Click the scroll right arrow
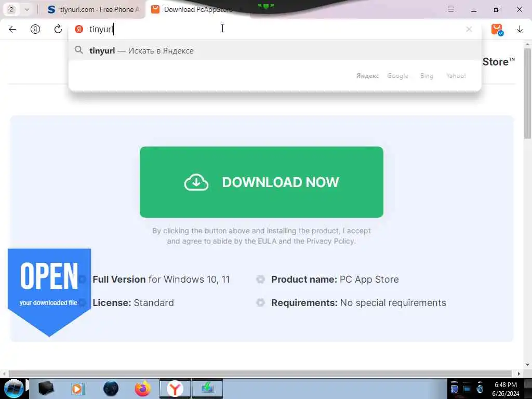The height and width of the screenshot is (399, 532). point(519,374)
